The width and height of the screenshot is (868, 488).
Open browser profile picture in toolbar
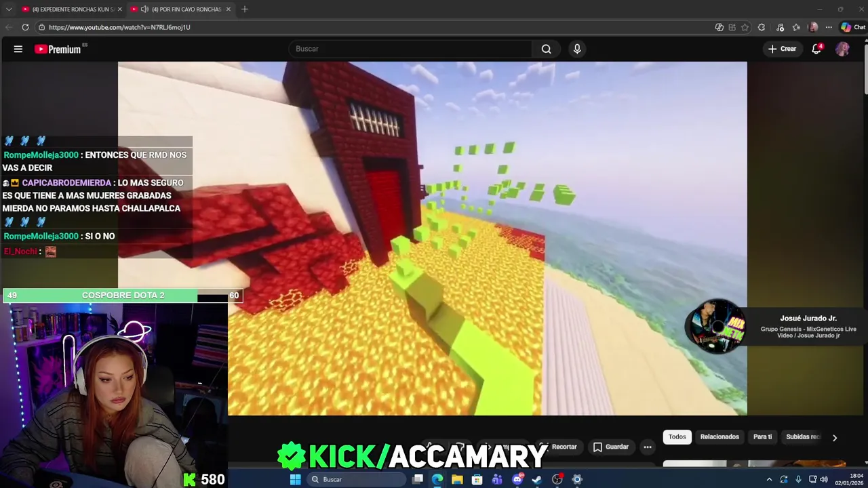tap(813, 27)
